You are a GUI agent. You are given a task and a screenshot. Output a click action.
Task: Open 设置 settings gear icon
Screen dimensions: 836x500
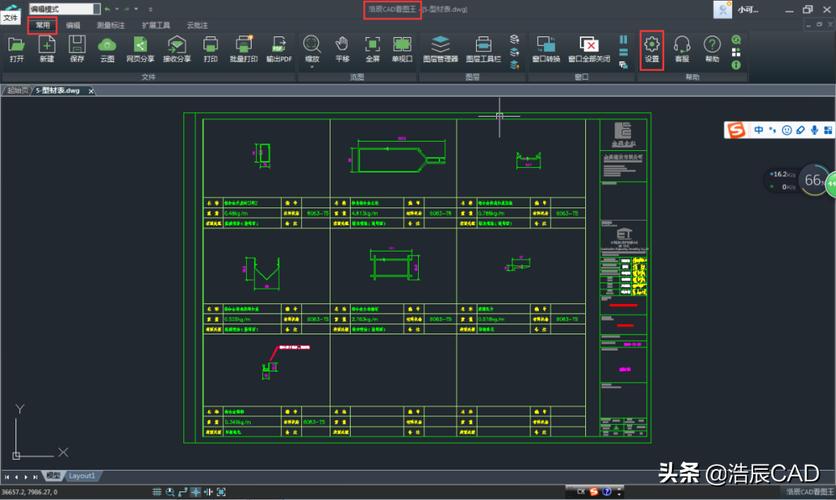(652, 48)
